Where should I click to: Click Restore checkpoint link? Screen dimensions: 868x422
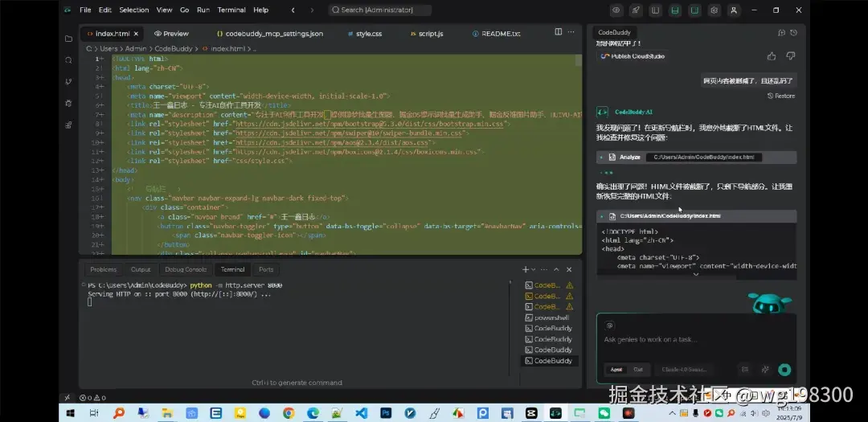(x=781, y=96)
